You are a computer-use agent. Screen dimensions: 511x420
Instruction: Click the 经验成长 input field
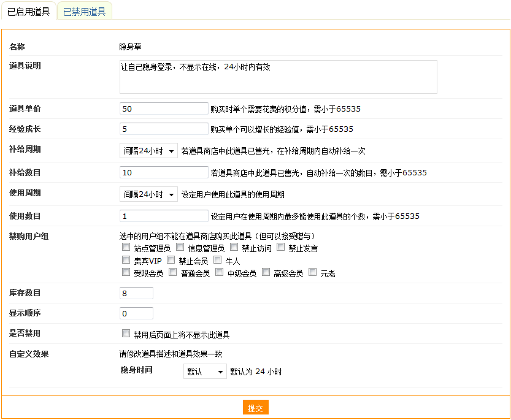click(x=164, y=129)
